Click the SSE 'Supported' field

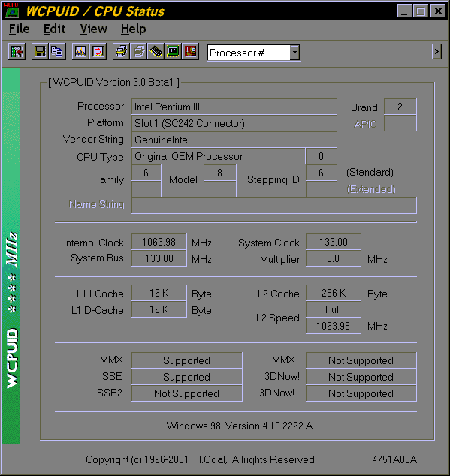(x=187, y=377)
